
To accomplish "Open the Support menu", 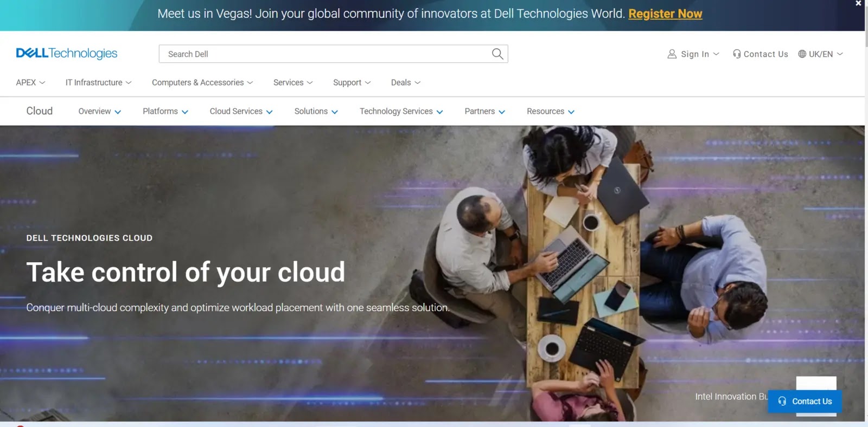I will 352,82.
